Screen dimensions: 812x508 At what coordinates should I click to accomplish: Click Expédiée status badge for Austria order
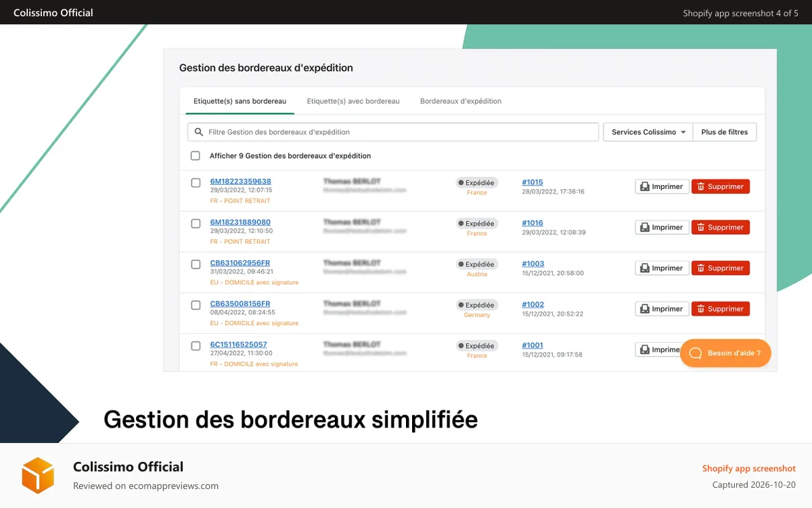click(477, 264)
